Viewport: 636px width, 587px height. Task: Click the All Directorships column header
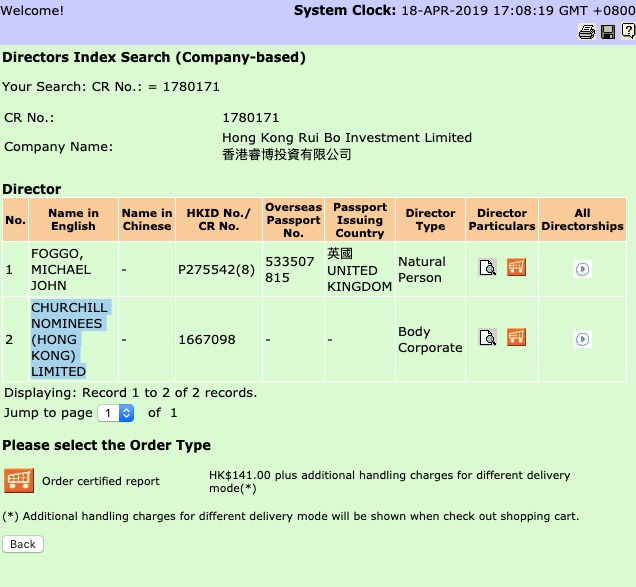point(582,220)
